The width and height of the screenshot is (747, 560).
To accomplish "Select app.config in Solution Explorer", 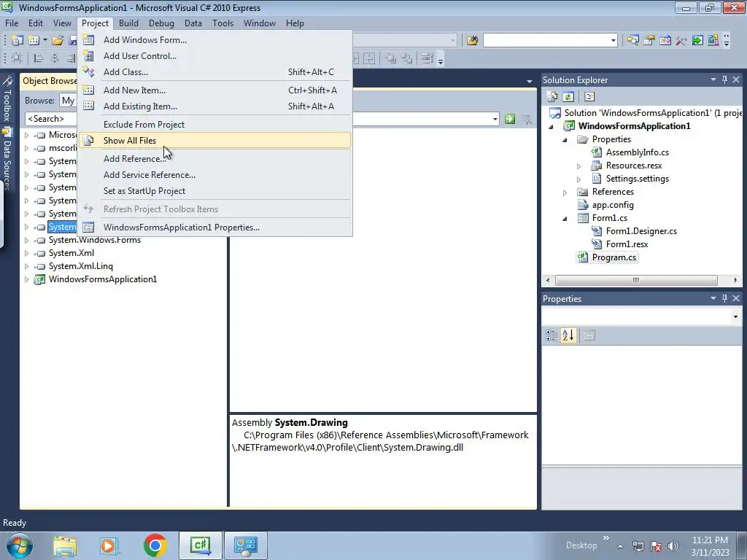I will 613,205.
